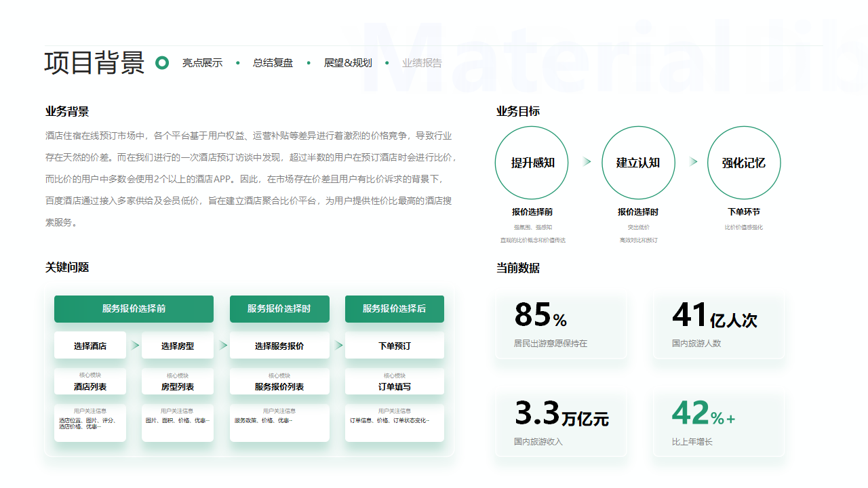Click the paragraph line starting 酒店住宿在线预订市场中
The height and width of the screenshot is (488, 868).
tap(249, 136)
